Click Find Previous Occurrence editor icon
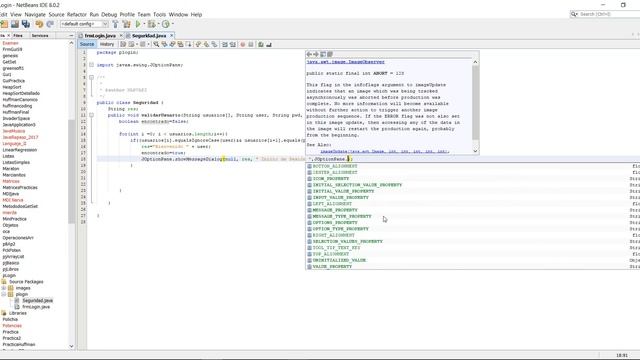 pyautogui.click(x=164, y=44)
